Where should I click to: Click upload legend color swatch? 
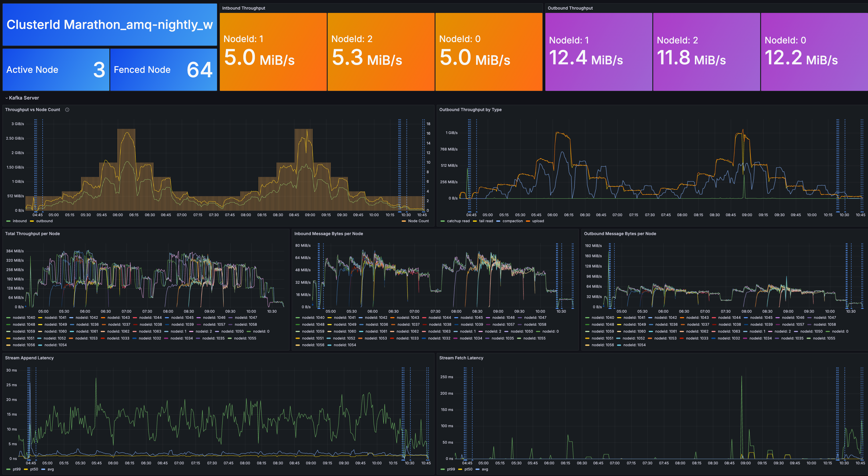click(528, 221)
